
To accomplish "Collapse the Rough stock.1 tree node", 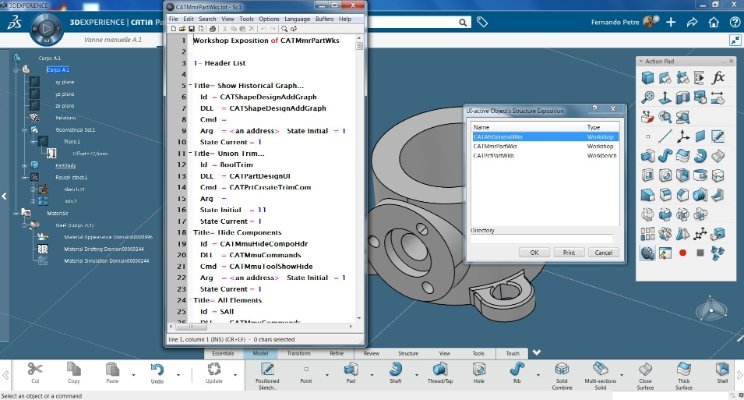I will point(24,177).
